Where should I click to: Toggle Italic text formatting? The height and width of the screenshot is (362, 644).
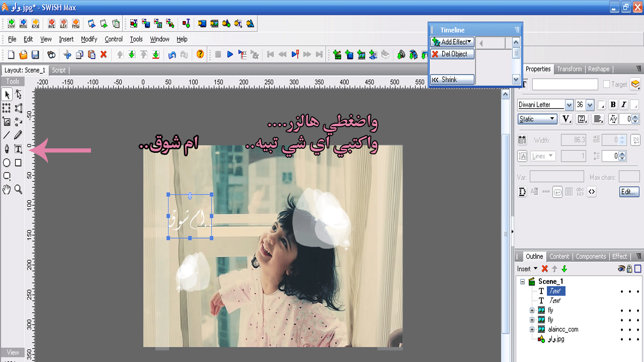coord(624,105)
